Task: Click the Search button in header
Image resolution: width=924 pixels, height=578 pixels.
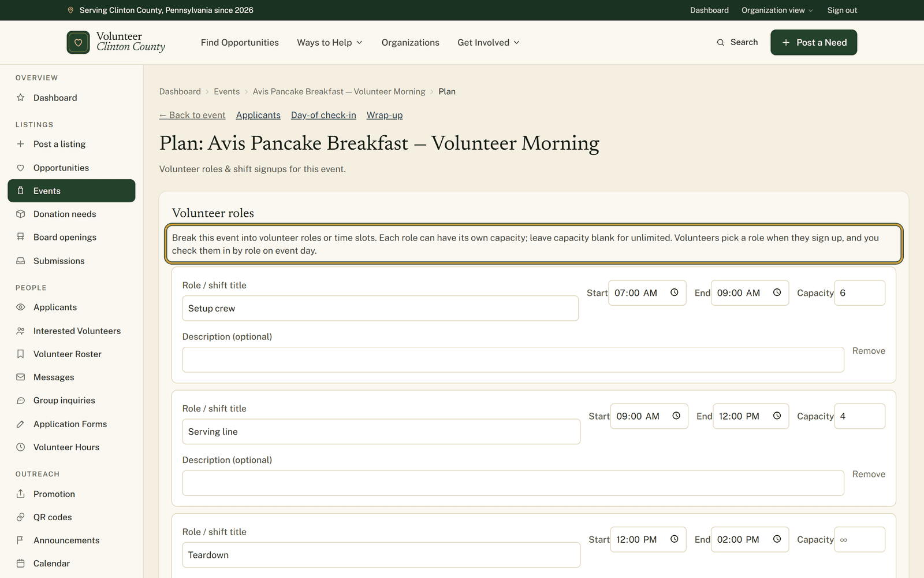Action: 737,42
